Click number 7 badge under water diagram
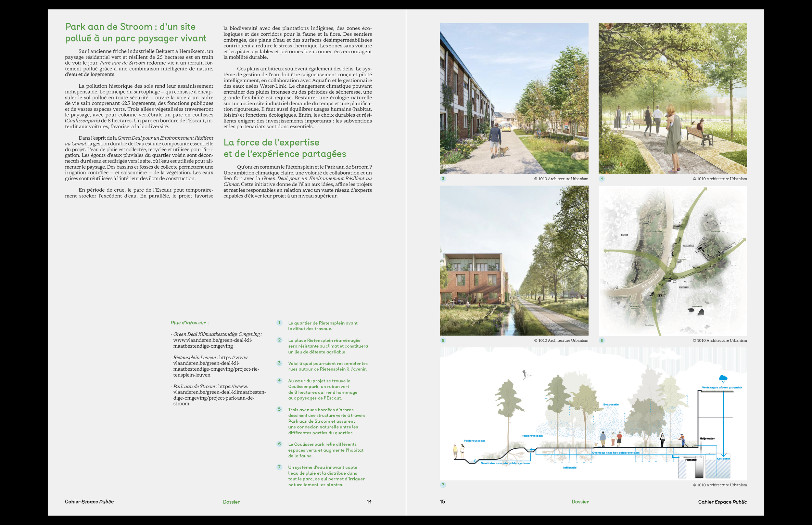This screenshot has width=812, height=525. click(443, 485)
